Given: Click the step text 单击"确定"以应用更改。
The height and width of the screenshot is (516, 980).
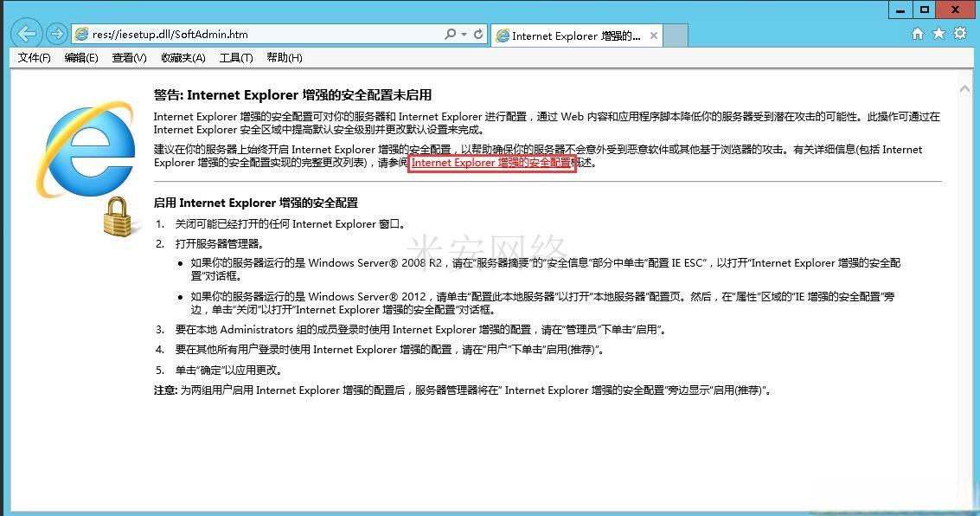Looking at the screenshot, I should [229, 370].
